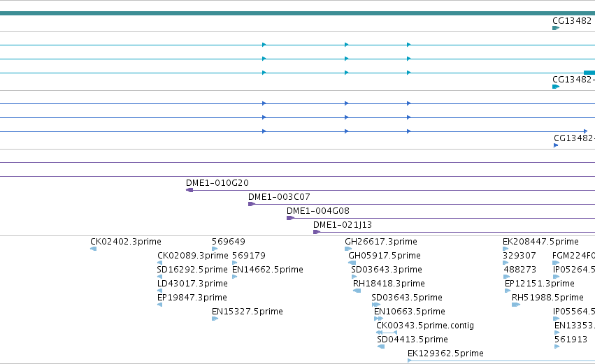The height and width of the screenshot is (364, 595).
Task: Click the EST arrow beneath SD03643.5prime
Action: tap(376, 305)
